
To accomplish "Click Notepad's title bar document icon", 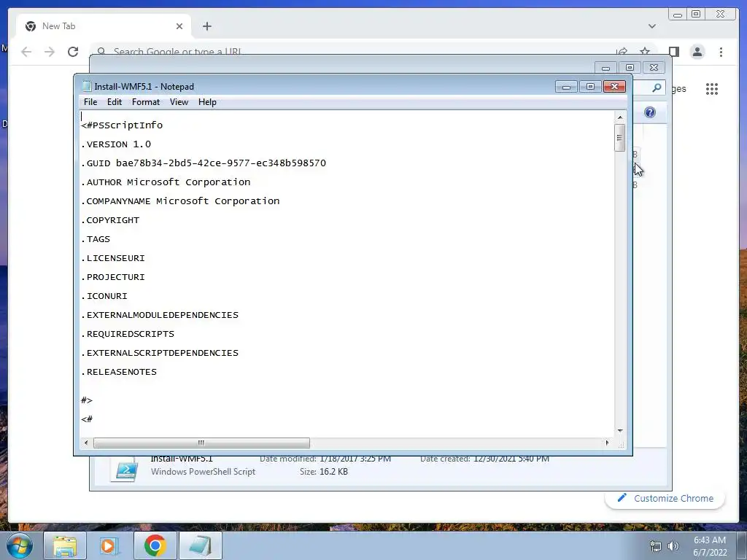I will click(87, 86).
